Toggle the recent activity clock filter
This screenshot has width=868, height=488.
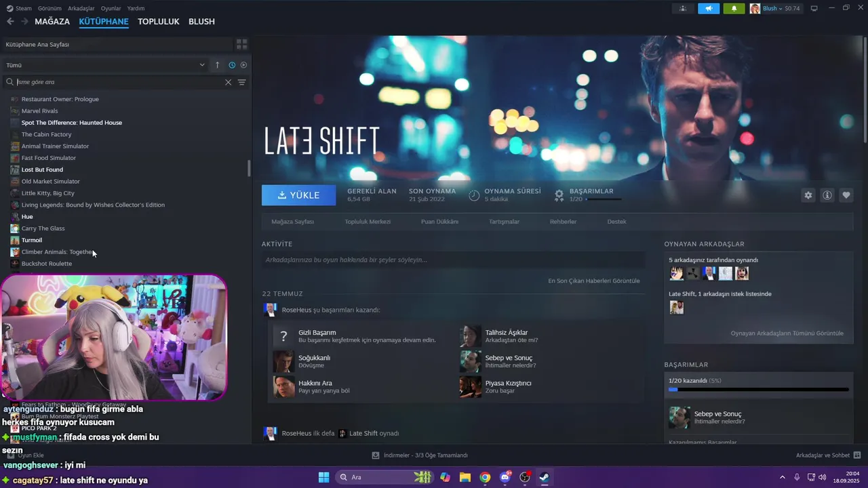pos(232,65)
